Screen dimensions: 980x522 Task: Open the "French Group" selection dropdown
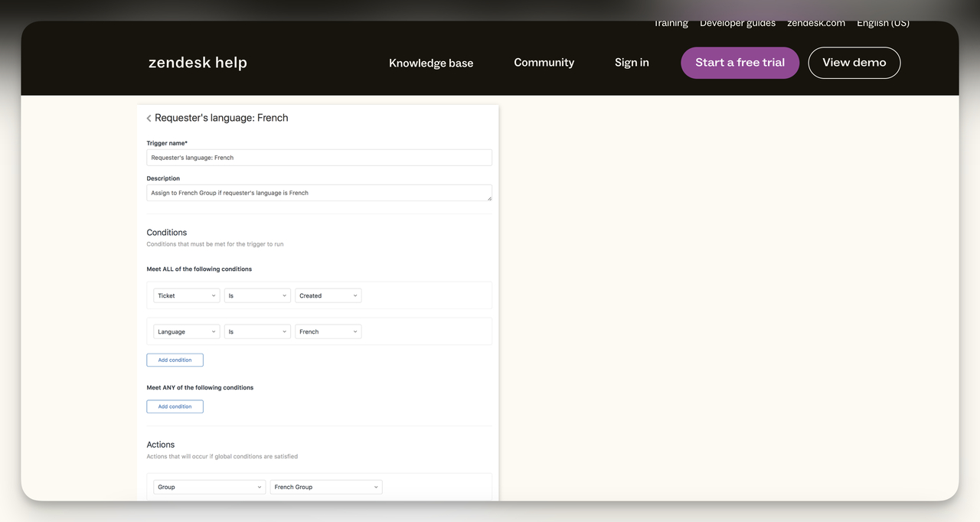pos(325,487)
